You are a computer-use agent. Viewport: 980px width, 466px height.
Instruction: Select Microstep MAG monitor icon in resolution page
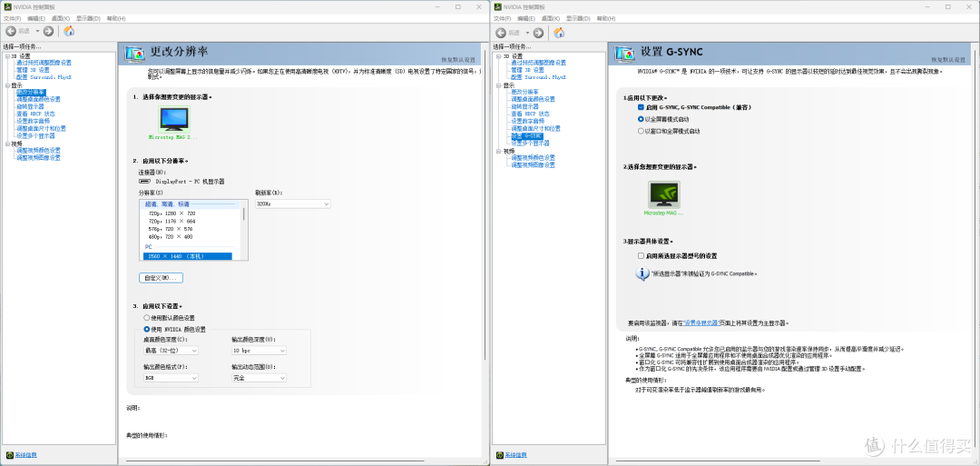(173, 119)
